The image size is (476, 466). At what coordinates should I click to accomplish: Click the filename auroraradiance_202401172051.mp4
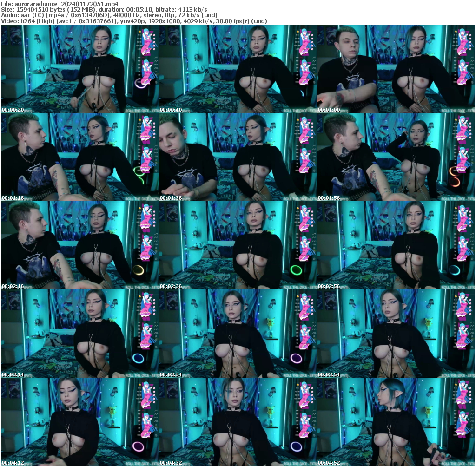(x=64, y=4)
